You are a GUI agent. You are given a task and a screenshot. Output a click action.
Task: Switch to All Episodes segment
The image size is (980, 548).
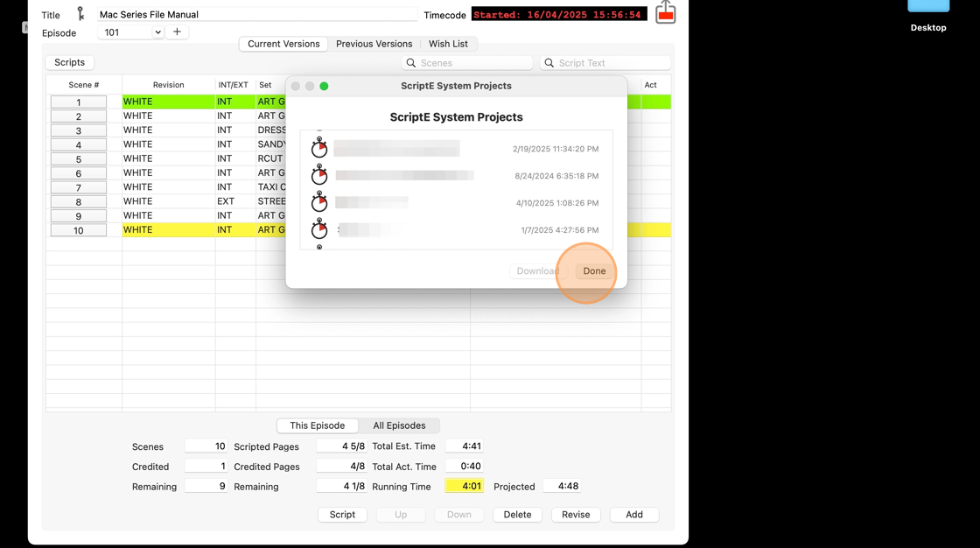399,425
